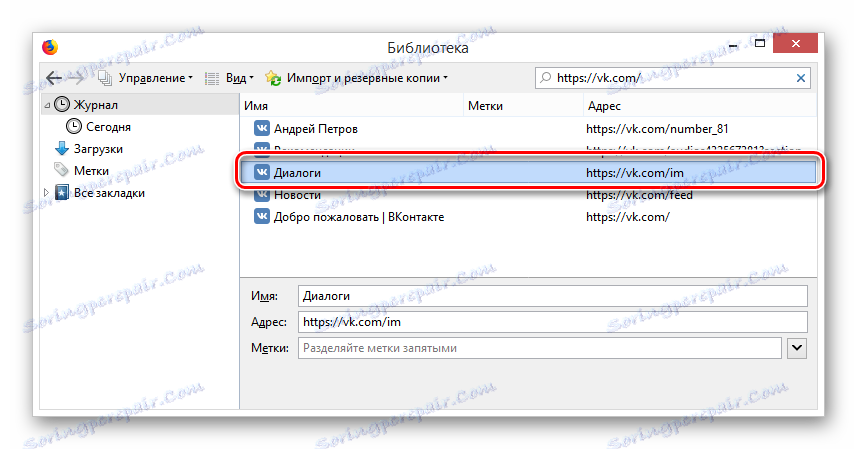Click the forward arrow in Library toolbar
The height and width of the screenshot is (449, 857).
[75, 78]
